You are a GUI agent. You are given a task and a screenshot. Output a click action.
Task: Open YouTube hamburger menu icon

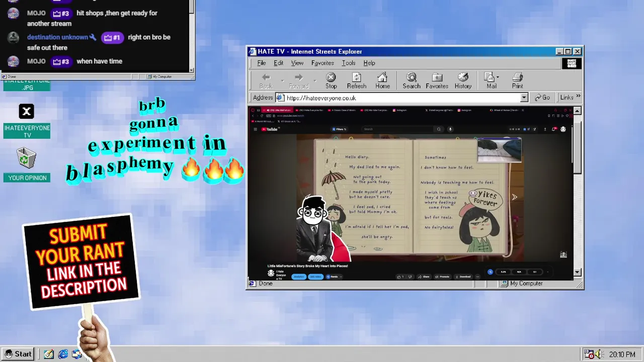click(x=255, y=129)
